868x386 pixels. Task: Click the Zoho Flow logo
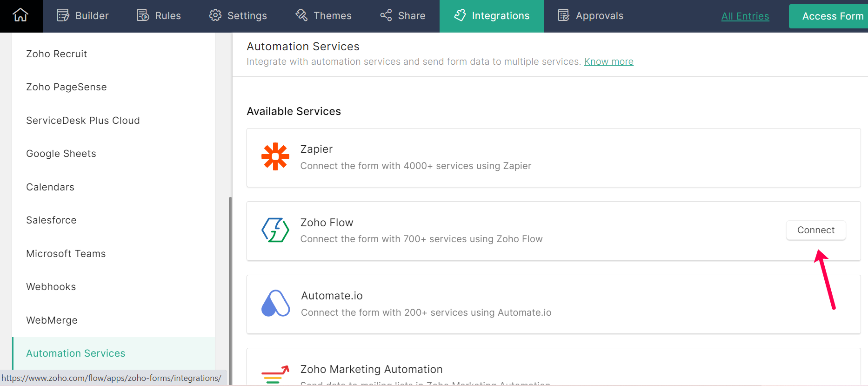[275, 230]
